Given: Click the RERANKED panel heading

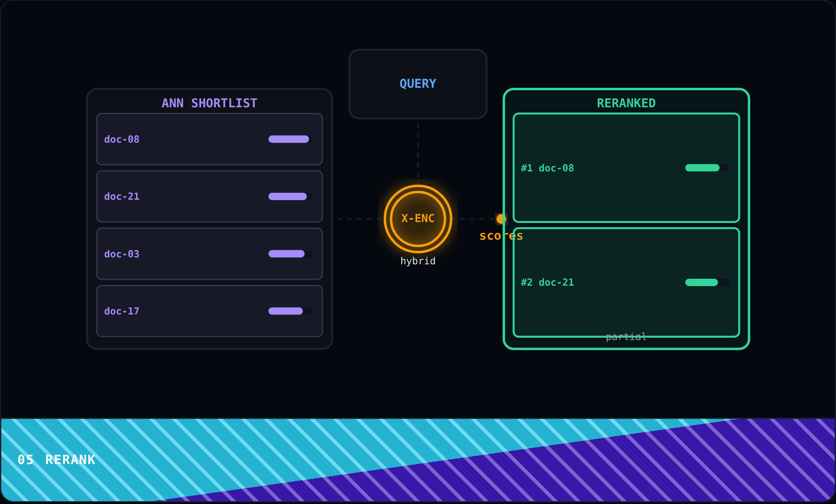Looking at the screenshot, I should (626, 103).
